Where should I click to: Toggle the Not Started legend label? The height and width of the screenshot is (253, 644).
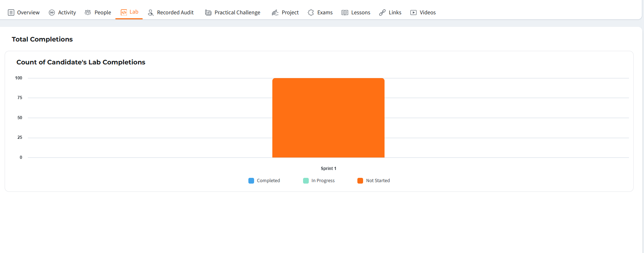pos(378,181)
